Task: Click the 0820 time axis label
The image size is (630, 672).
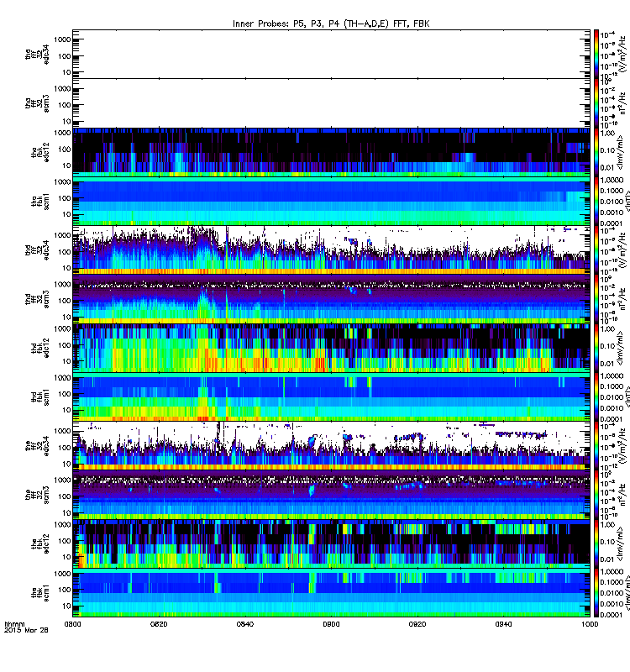Action: (x=159, y=624)
